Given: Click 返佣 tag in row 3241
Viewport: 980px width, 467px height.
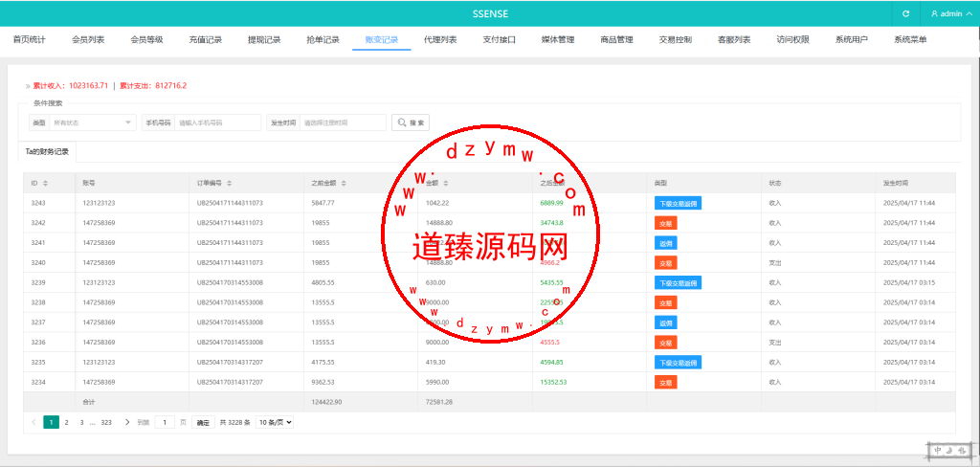Looking at the screenshot, I should coord(666,243).
